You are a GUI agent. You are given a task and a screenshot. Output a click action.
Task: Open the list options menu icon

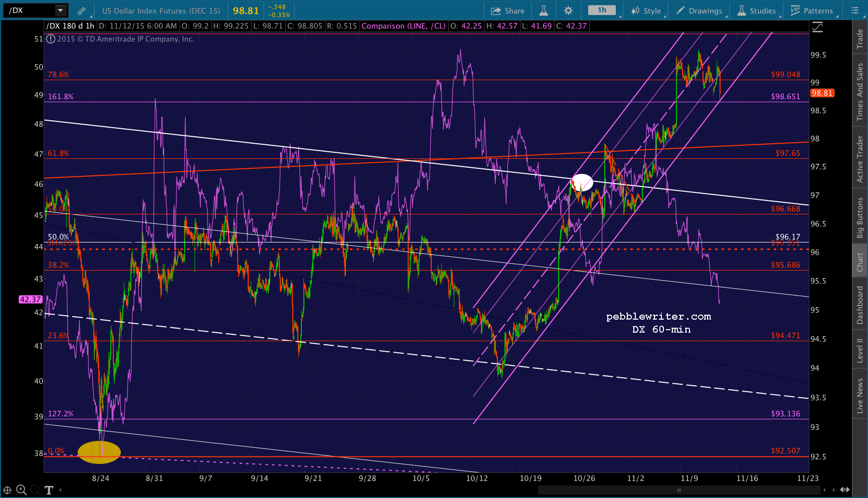point(854,11)
